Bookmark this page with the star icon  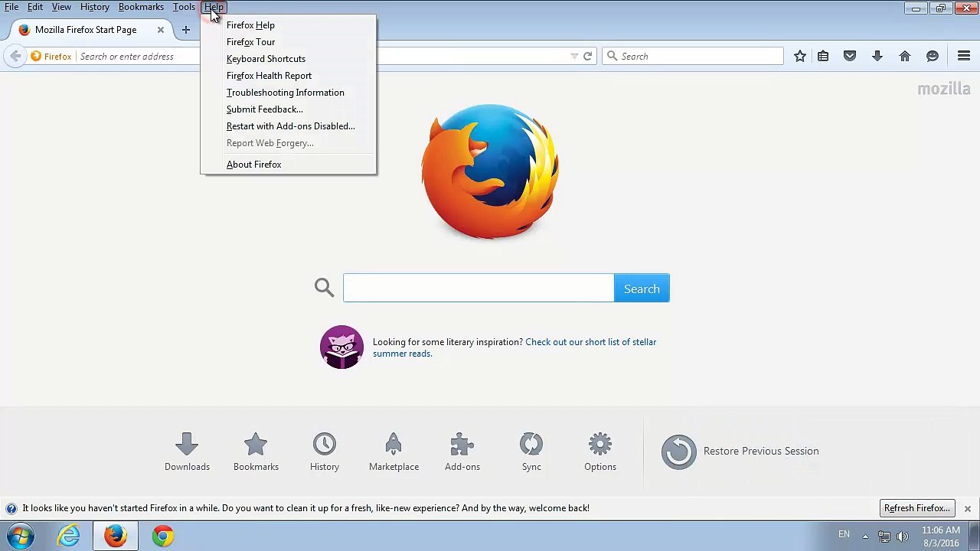click(799, 56)
